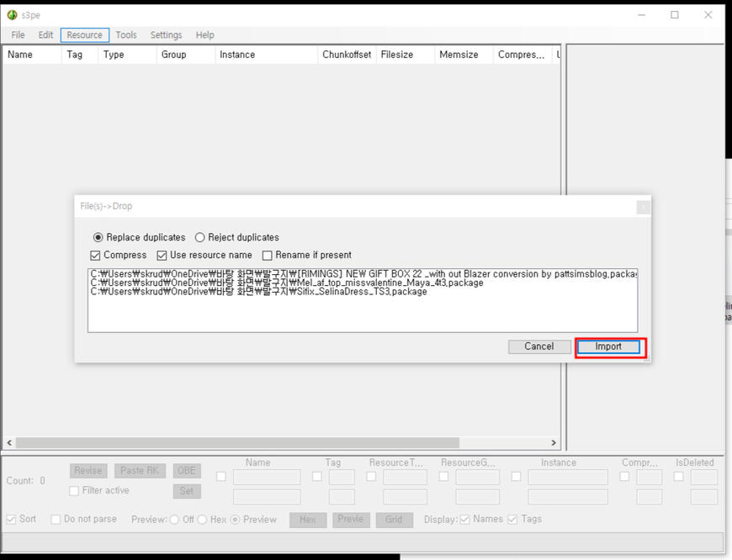
Task: Click the Instance column header
Action: (x=237, y=55)
